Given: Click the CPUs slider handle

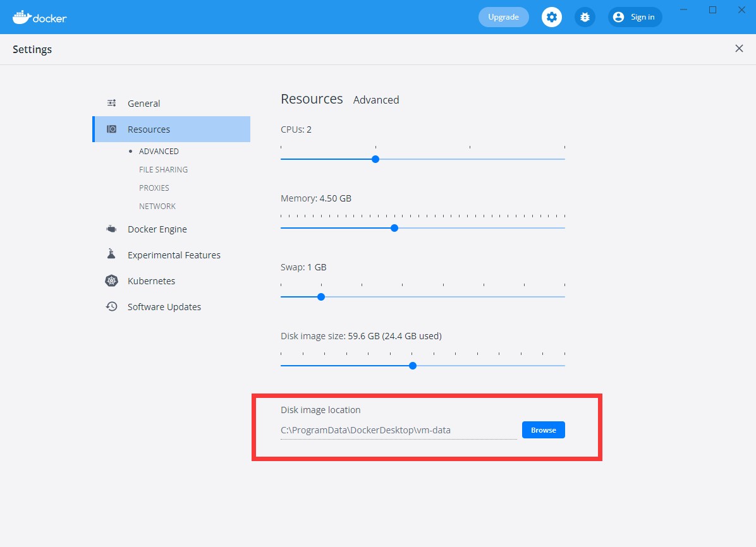Looking at the screenshot, I should (x=375, y=159).
